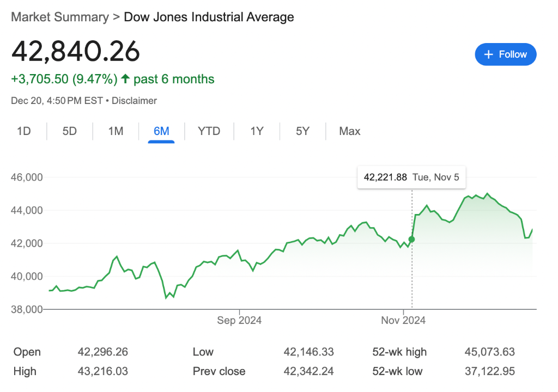This screenshot has width=558, height=392.
Task: Click the 42,221.88 chart tooltip
Action: tap(411, 177)
